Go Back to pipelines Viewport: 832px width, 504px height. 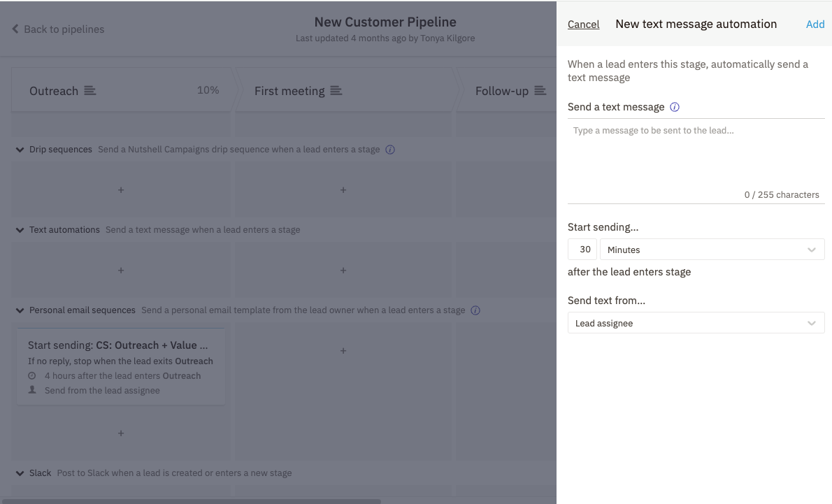point(57,29)
